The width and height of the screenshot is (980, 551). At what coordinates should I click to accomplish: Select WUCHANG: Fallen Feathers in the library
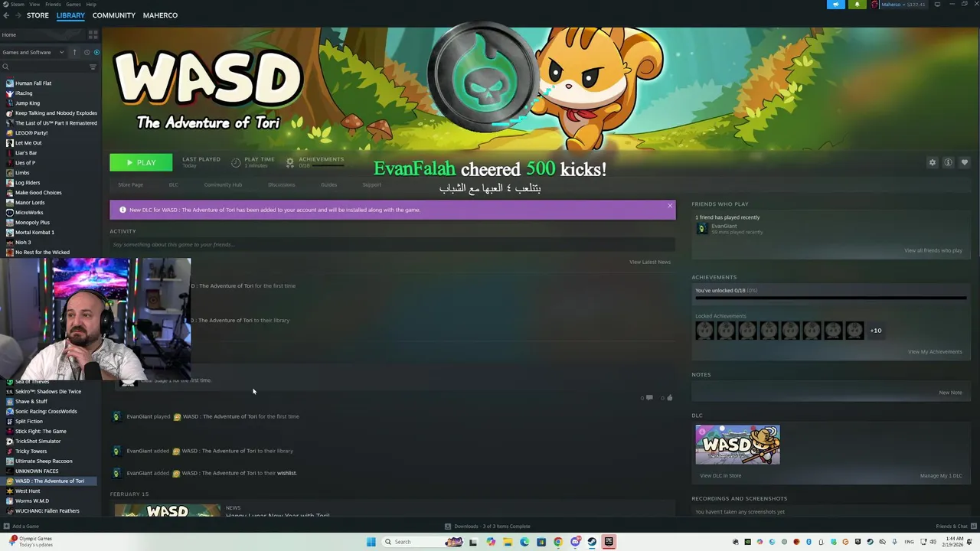click(47, 511)
